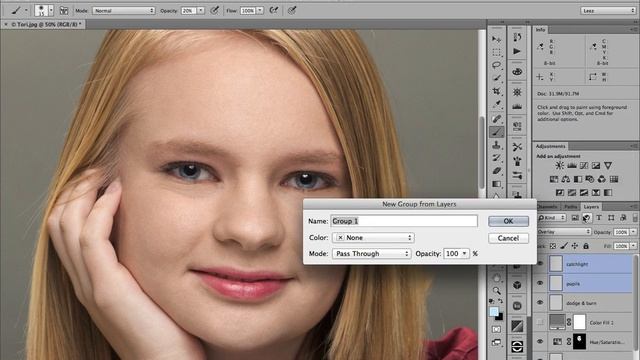
Task: Open the layer filter Kind dropdown
Action: click(x=551, y=218)
